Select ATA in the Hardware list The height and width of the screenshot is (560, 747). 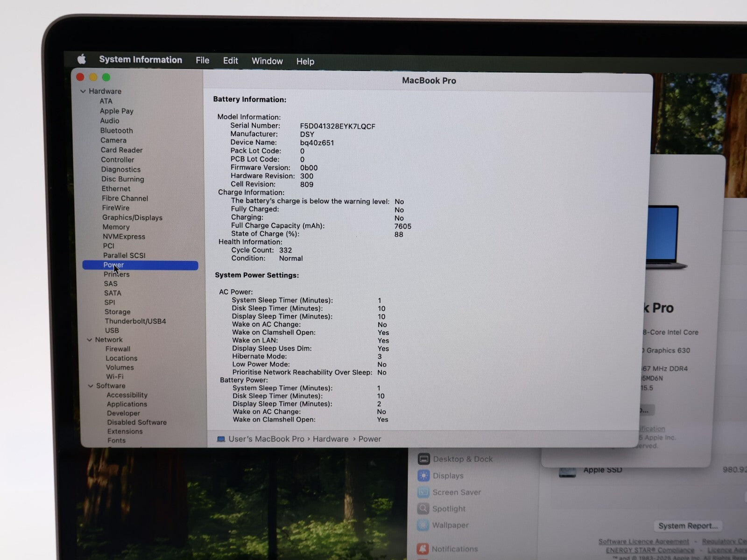[106, 101]
